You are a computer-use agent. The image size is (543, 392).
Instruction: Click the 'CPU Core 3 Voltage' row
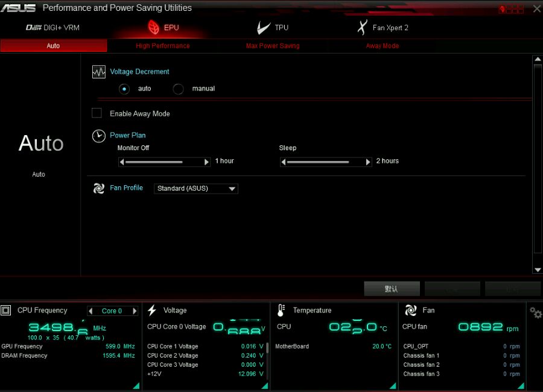pos(206,365)
